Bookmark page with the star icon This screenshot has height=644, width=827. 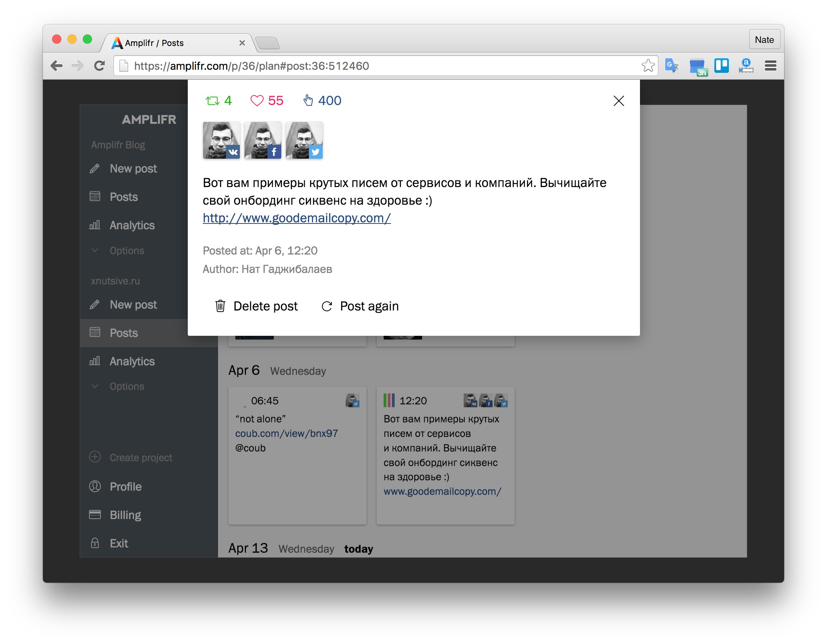pyautogui.click(x=648, y=66)
